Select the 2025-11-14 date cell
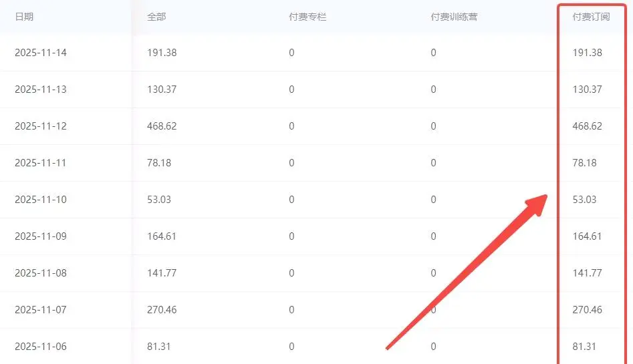633x364 pixels. (41, 53)
